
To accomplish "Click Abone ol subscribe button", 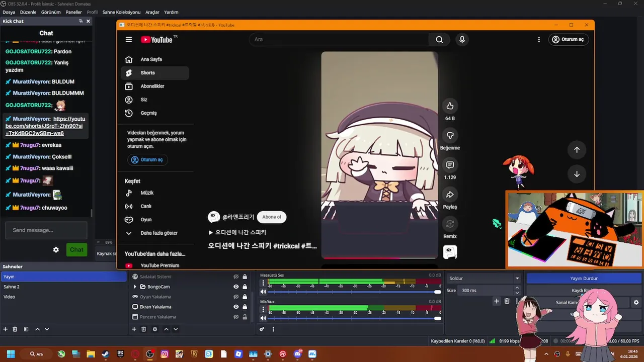I will (272, 217).
